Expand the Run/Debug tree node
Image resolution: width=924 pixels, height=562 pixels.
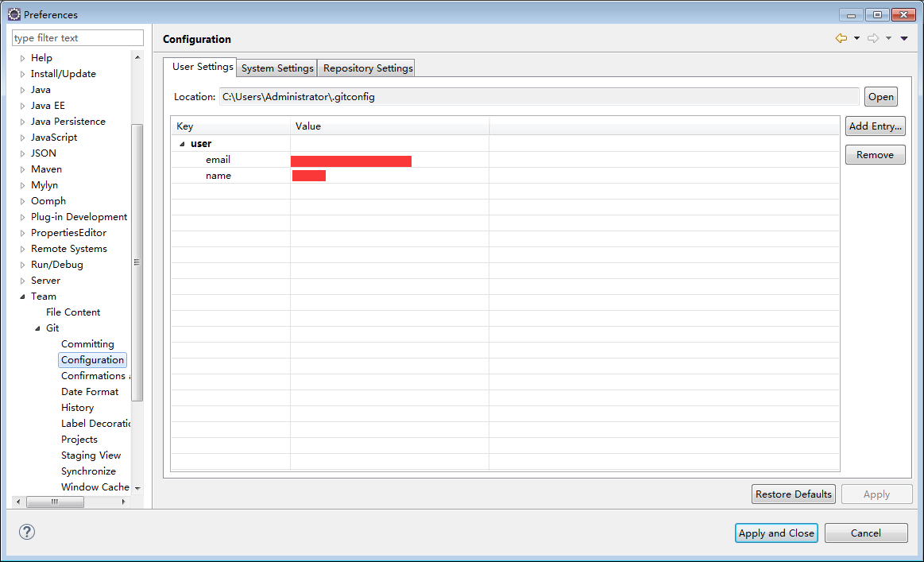coord(22,265)
